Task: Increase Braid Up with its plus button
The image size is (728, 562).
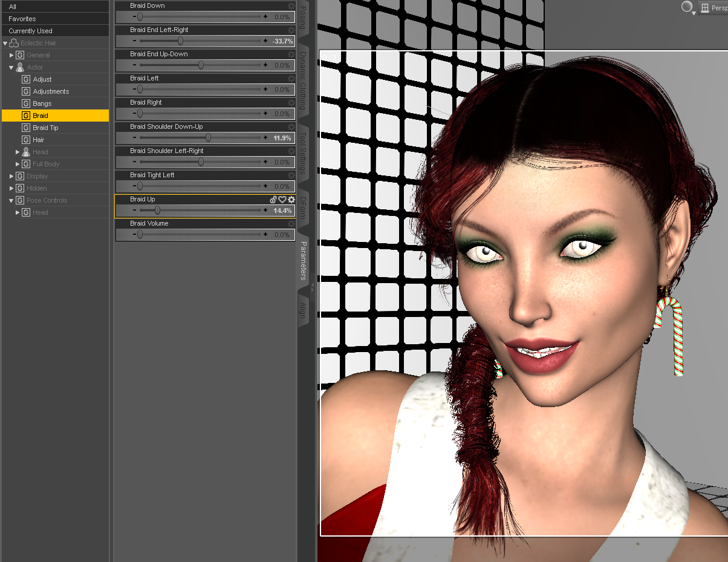Action: 265,211
